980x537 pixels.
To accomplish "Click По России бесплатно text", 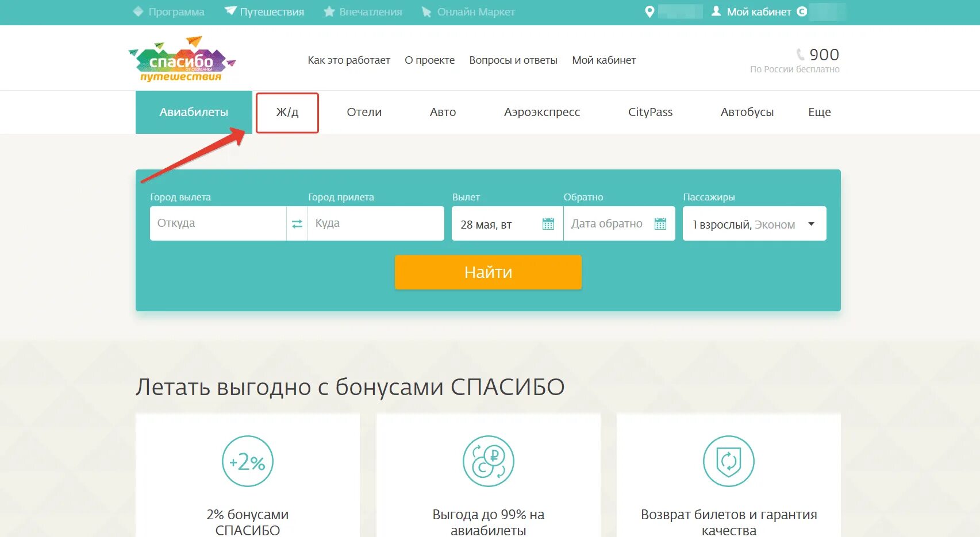I will click(x=794, y=69).
